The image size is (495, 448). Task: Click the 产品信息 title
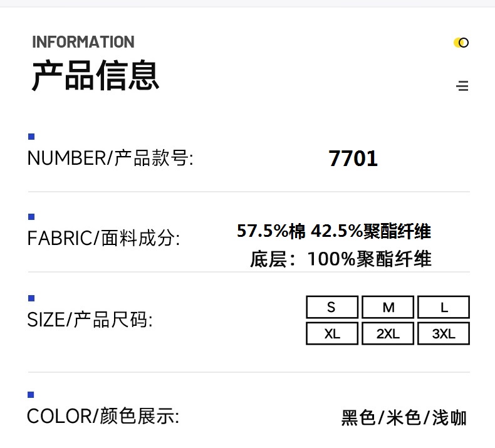[96, 76]
